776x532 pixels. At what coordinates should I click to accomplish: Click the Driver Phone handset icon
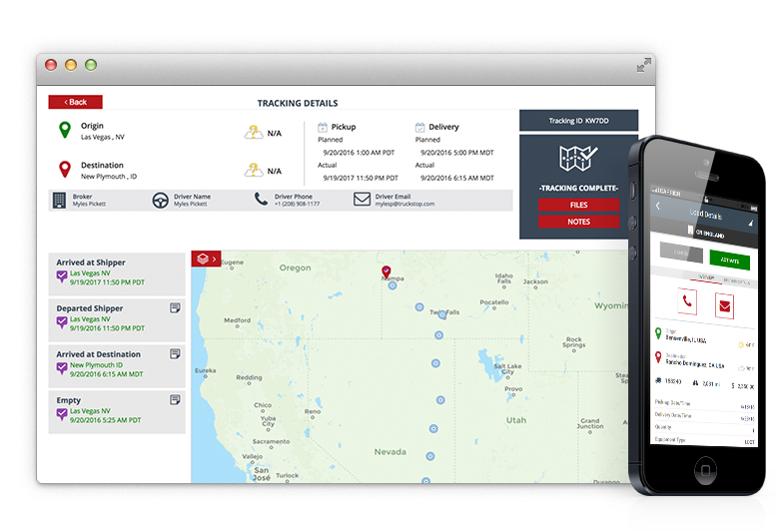click(261, 200)
